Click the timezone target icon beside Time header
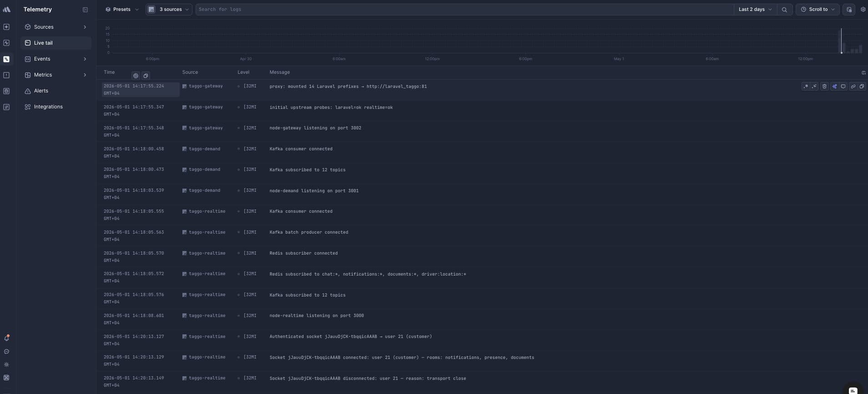 tap(136, 76)
